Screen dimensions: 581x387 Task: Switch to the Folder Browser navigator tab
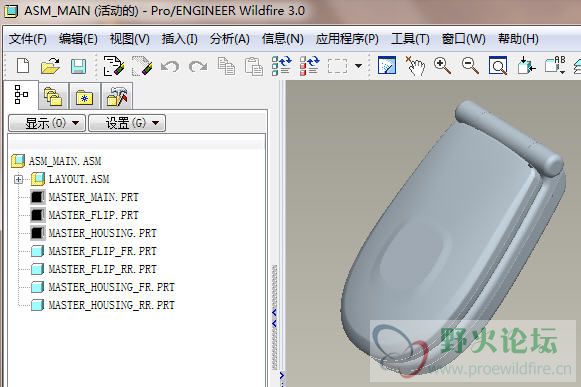click(x=53, y=96)
